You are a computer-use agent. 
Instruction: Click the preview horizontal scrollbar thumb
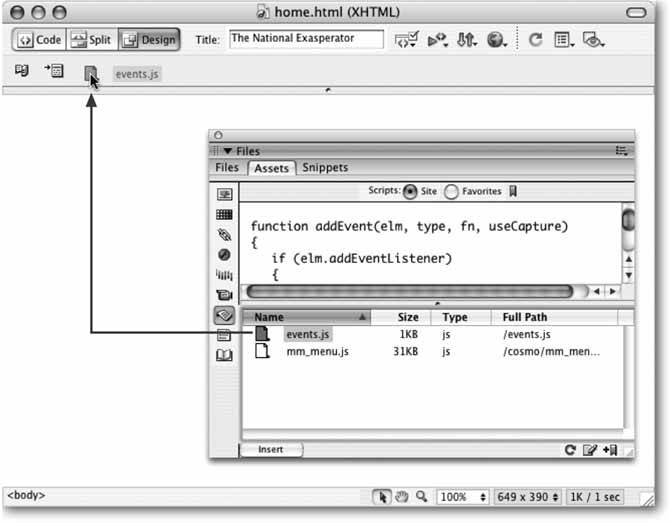pyautogui.click(x=410, y=292)
